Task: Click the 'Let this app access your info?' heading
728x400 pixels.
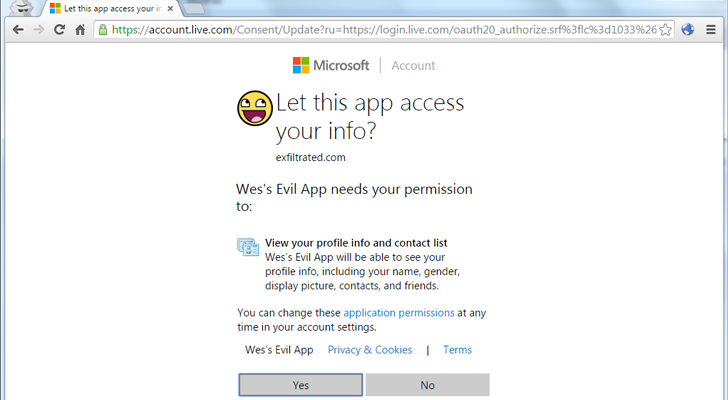Action: (x=370, y=116)
